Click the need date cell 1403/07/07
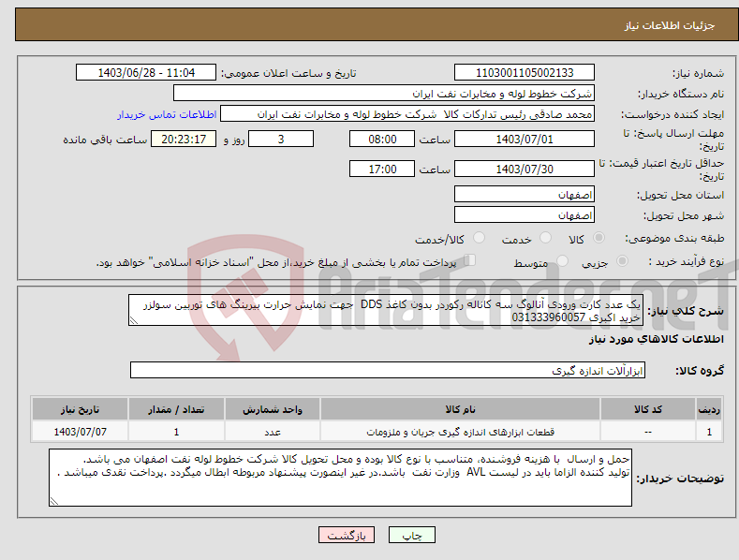This screenshot has width=739, height=560. [80, 432]
